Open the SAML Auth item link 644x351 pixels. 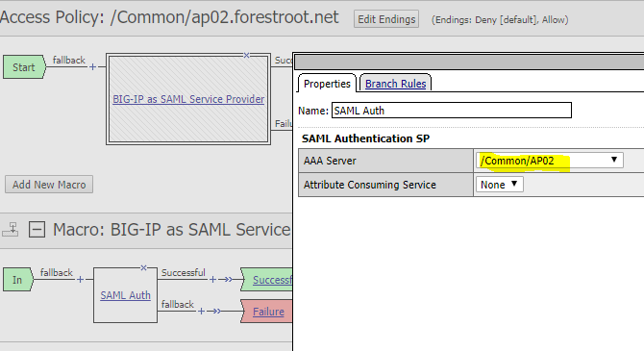(x=125, y=295)
